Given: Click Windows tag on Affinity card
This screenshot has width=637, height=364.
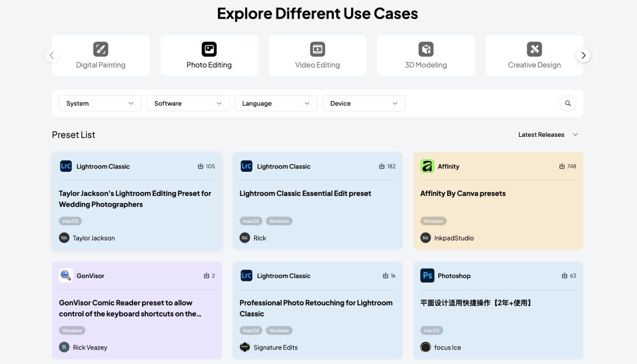Looking at the screenshot, I should (x=433, y=221).
